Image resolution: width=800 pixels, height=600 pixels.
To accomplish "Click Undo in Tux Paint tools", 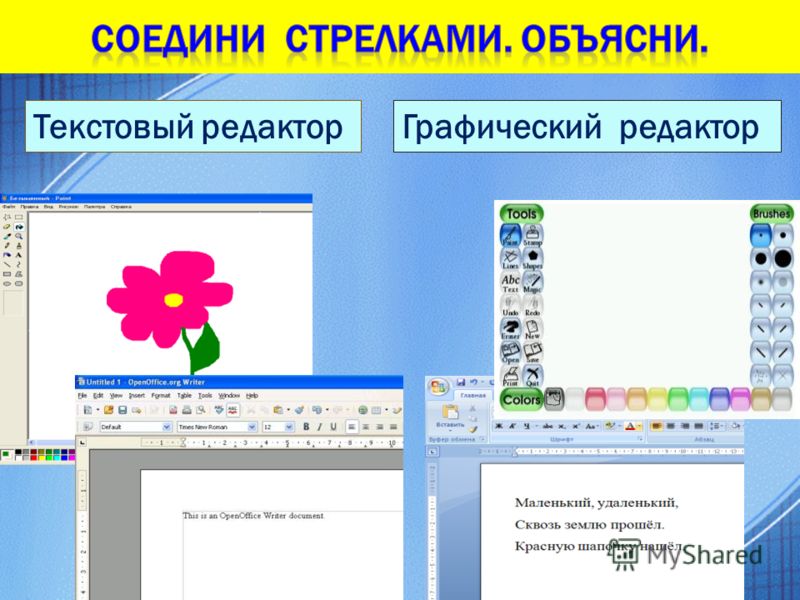I will [x=510, y=306].
